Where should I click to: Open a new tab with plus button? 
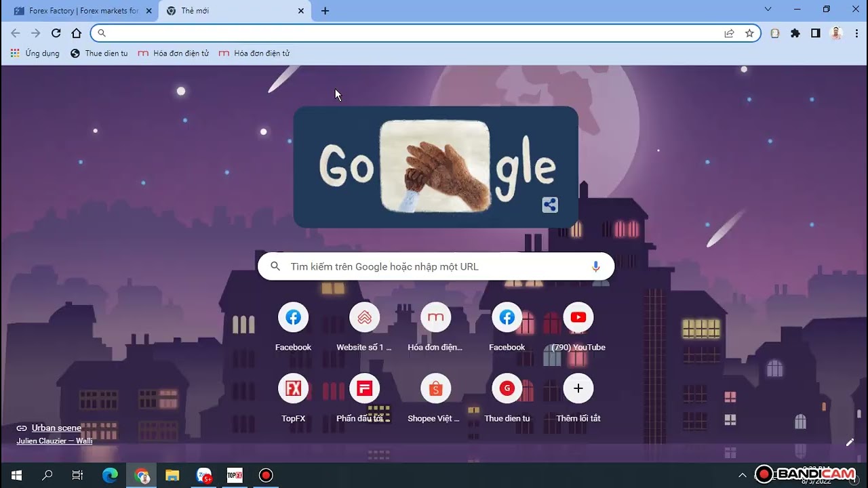(325, 11)
